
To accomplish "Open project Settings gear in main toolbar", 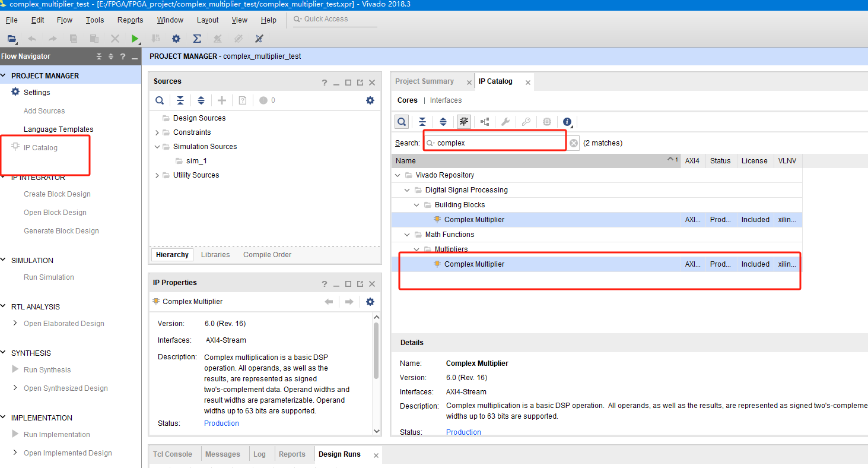I will [176, 39].
